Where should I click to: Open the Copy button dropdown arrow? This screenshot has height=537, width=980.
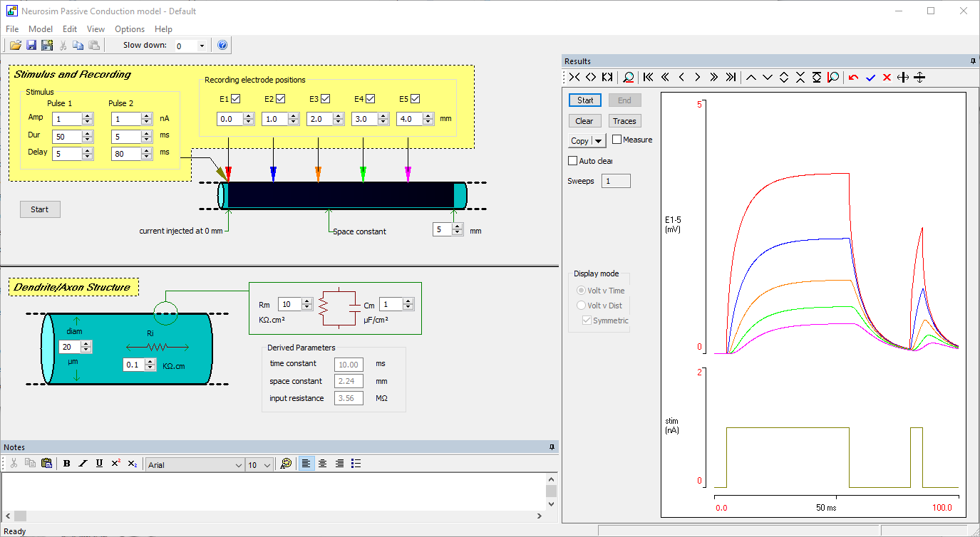(x=599, y=141)
